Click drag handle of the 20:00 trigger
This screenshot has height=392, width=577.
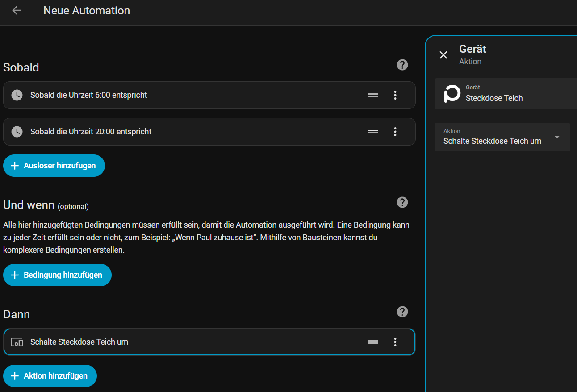pos(373,132)
